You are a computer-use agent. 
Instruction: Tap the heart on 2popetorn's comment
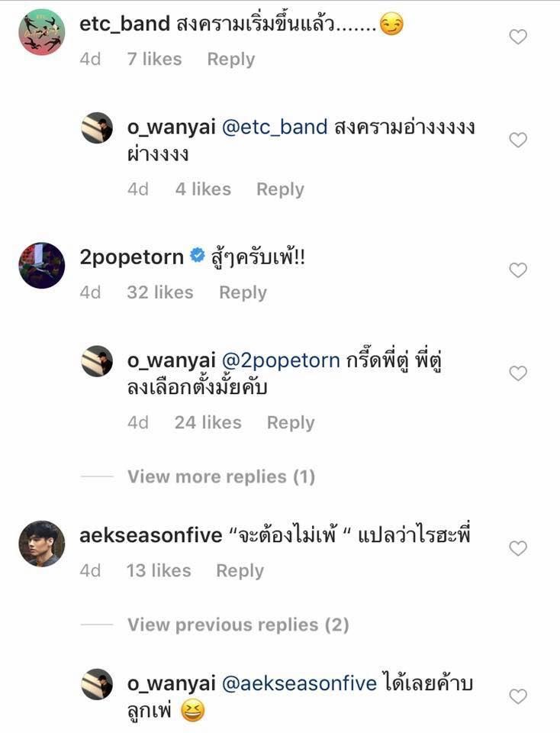coord(518,270)
